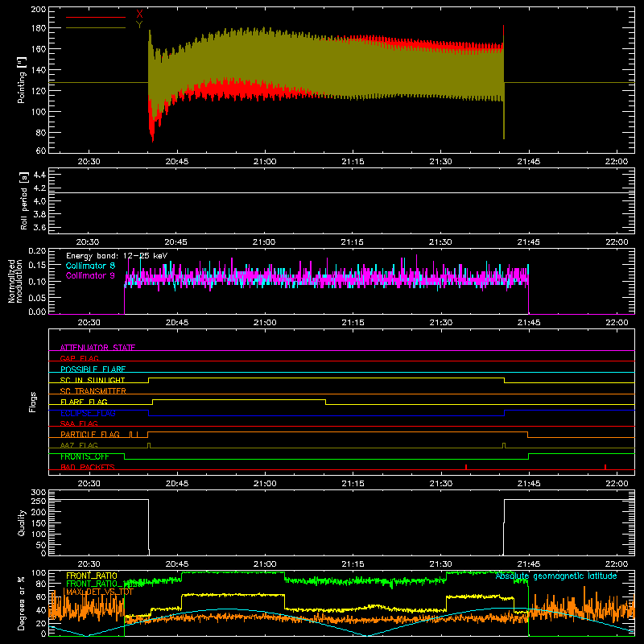
Task: Select the ATTENUATOR_STATE flag label
Action: pyautogui.click(x=97, y=348)
